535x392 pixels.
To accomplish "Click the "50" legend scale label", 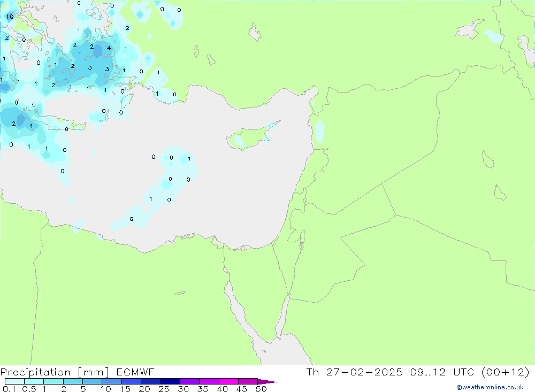I will click(262, 389).
